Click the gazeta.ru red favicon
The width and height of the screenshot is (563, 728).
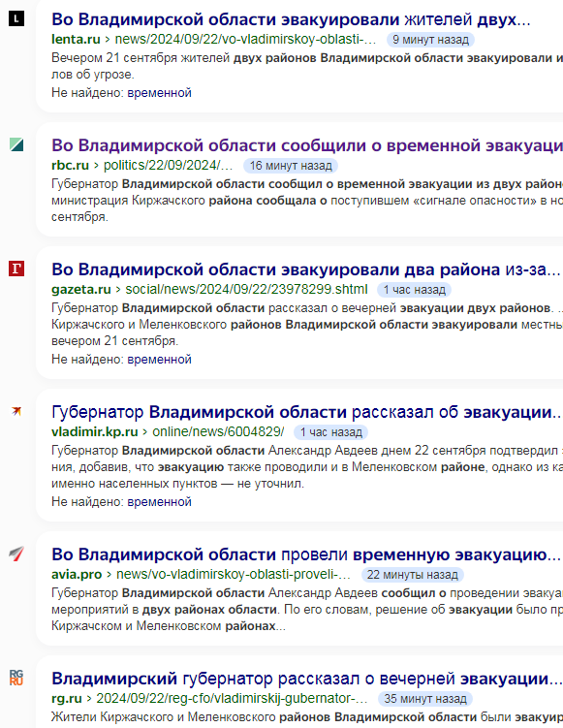16,269
